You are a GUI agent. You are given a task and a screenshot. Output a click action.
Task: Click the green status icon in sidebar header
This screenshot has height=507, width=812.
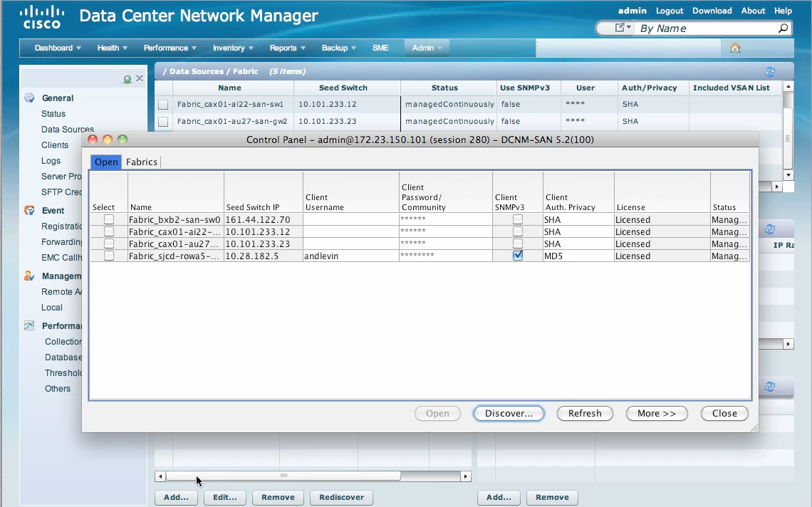[127, 79]
